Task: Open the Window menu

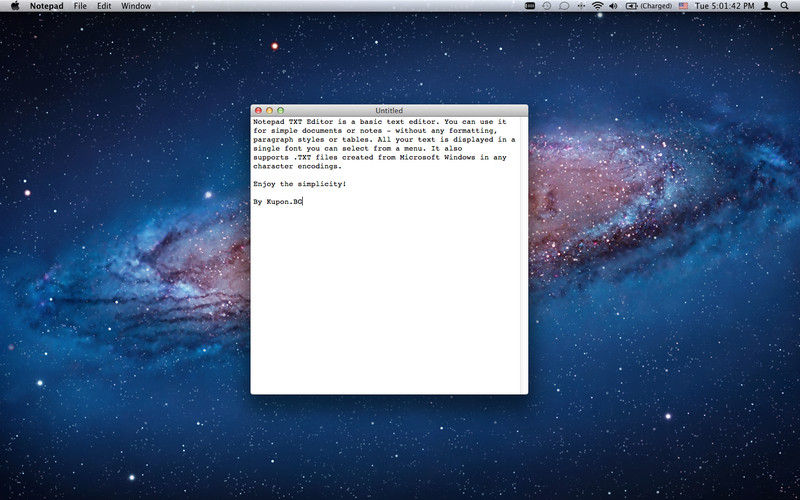Action: tap(136, 6)
